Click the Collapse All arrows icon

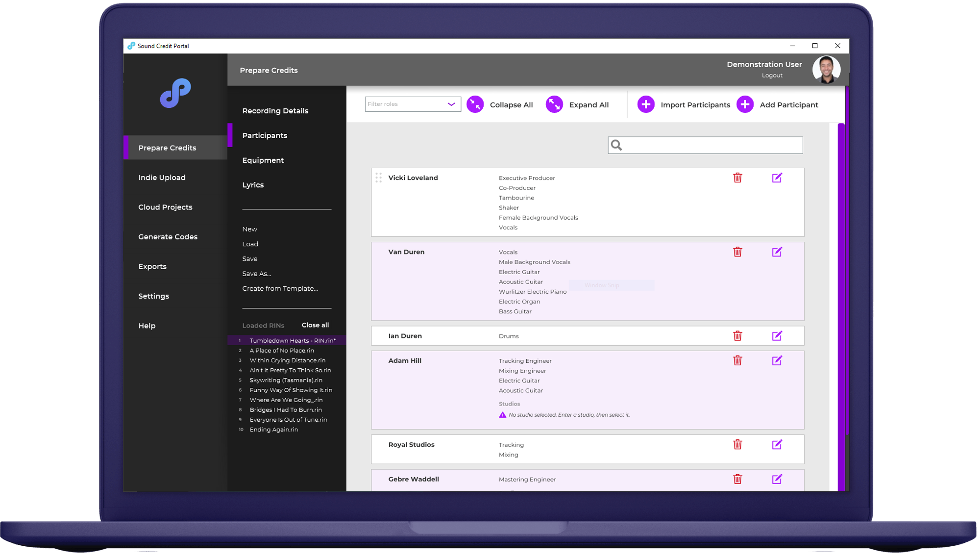(x=476, y=104)
